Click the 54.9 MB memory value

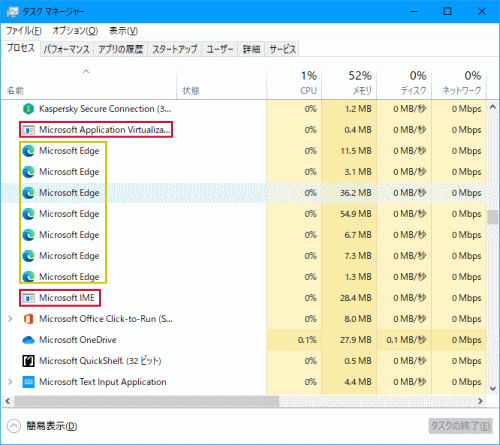click(x=355, y=214)
